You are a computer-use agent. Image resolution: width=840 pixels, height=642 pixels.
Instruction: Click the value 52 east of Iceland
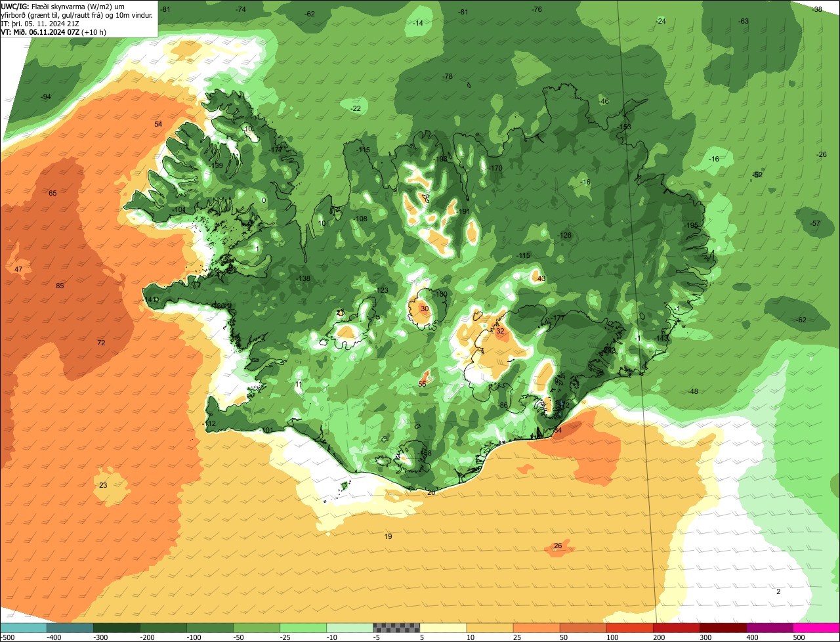click(x=759, y=175)
